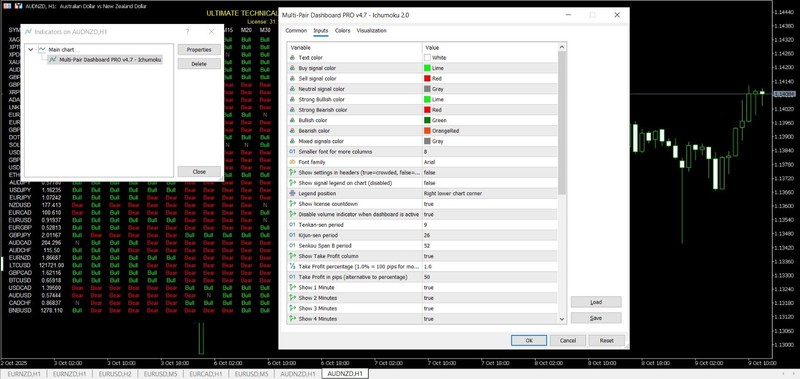Click the White swatch for Text color

[x=427, y=58]
